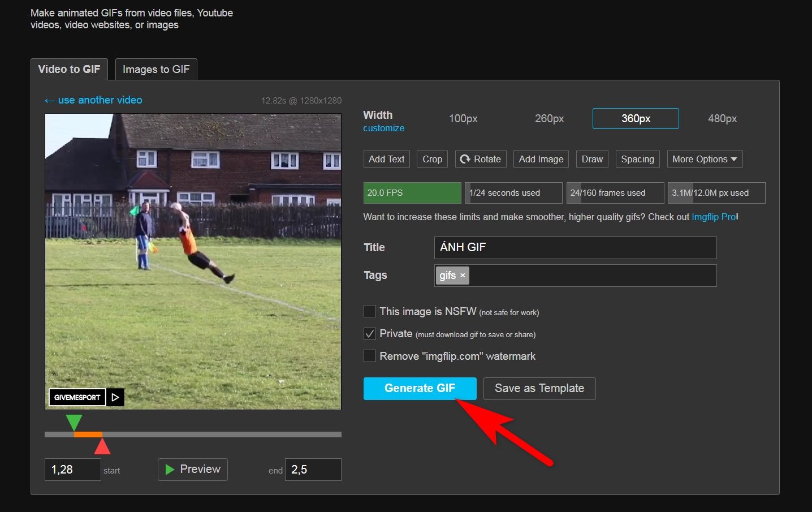Click the "12.82s @ 1280x1280" video info text
The height and width of the screenshot is (512, 812).
coord(301,101)
